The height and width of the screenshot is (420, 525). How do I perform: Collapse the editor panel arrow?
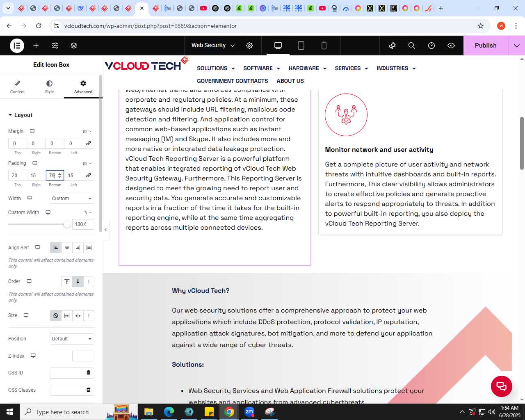pyautogui.click(x=105, y=230)
